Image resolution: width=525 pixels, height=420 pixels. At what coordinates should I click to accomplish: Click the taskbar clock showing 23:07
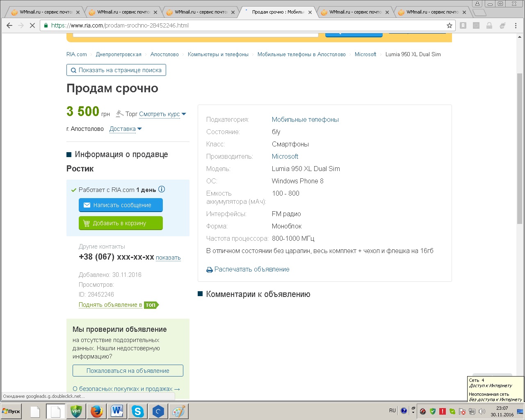pyautogui.click(x=502, y=411)
